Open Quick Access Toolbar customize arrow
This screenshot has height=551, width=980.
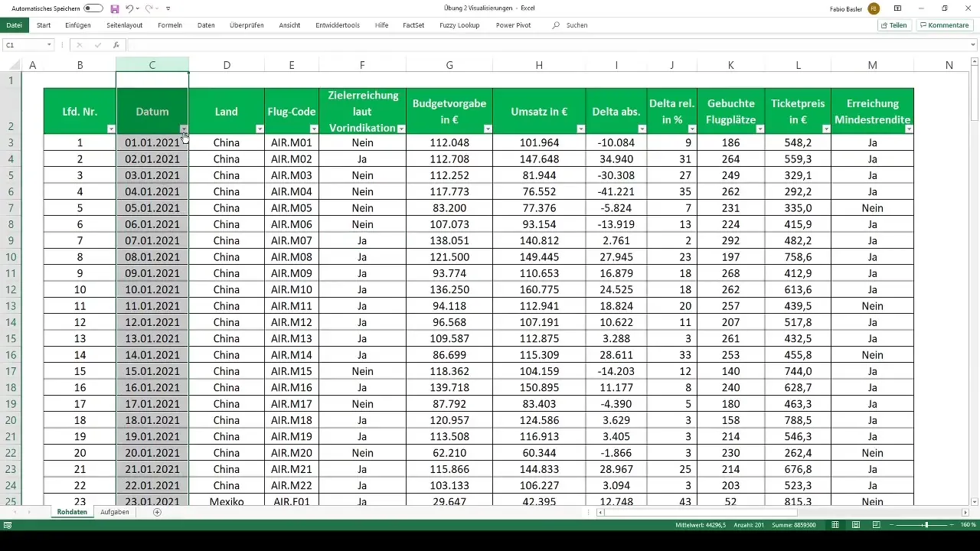[168, 8]
